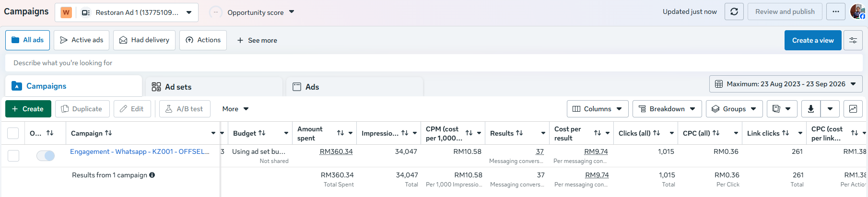Screen dimensions: 868x197
Task: Open the date range Maximum dropdown
Action: [786, 84]
